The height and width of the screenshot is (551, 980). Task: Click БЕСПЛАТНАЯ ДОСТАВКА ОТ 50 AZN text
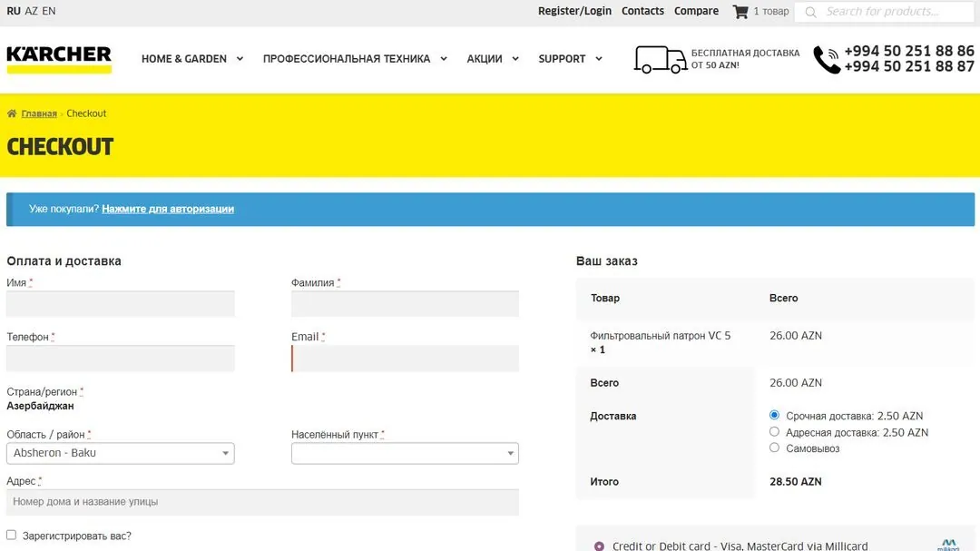745,59
